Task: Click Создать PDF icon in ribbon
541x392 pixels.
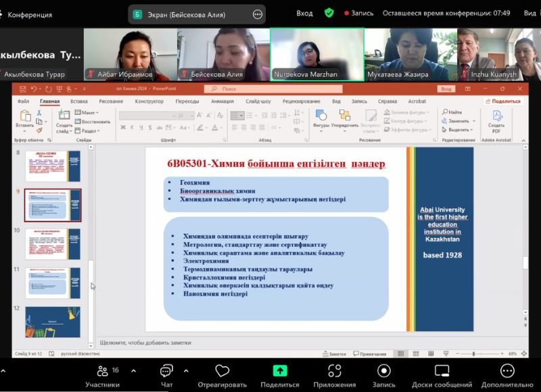Action: (496, 119)
